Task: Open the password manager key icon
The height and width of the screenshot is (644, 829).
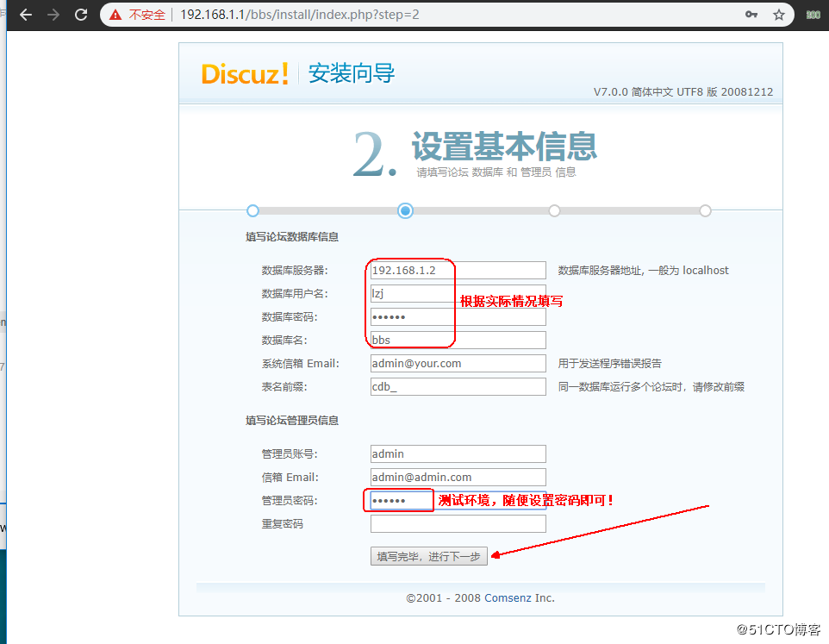Action: point(752,14)
